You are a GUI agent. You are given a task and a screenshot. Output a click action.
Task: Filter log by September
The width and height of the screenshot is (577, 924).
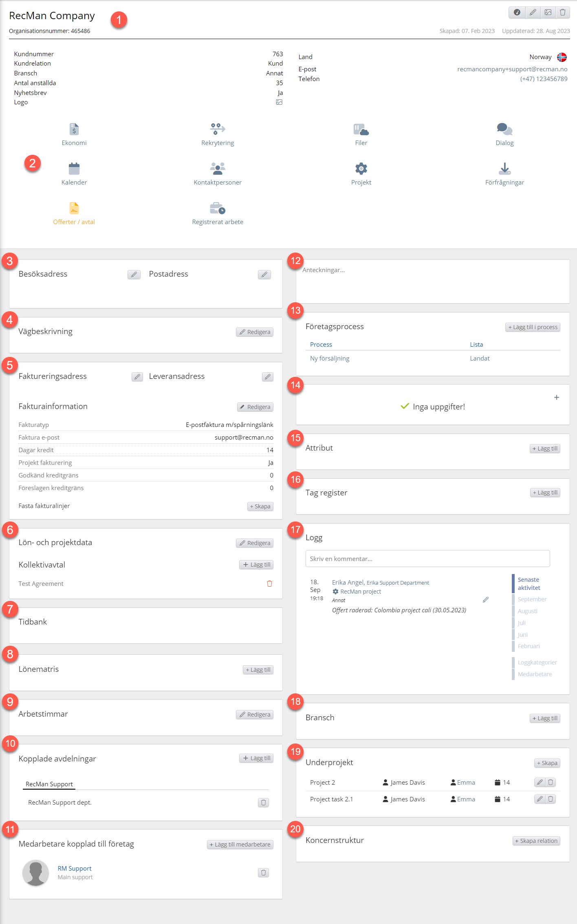532,599
